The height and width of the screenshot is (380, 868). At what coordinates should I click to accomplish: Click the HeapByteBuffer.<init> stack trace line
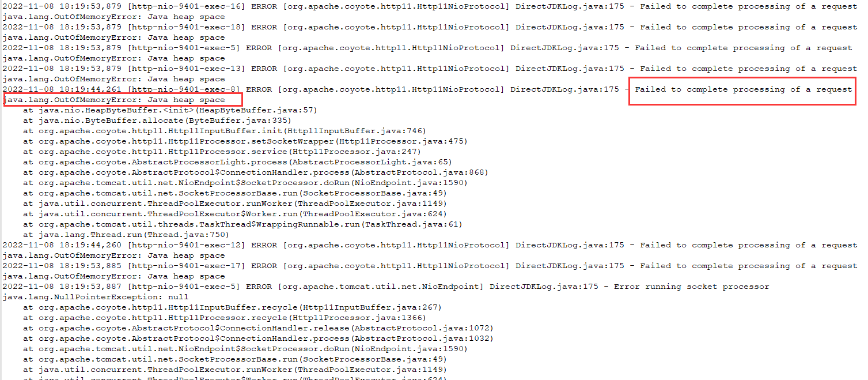pos(170,110)
